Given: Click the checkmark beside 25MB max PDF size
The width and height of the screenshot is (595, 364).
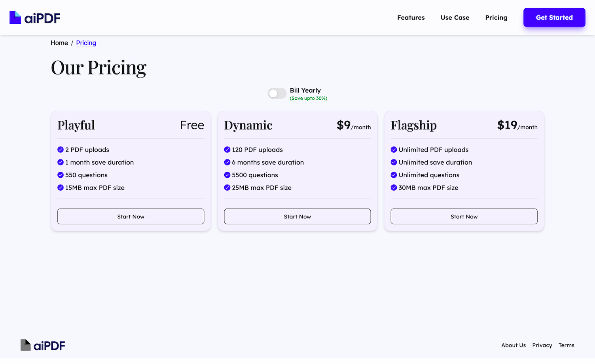Looking at the screenshot, I should 227,188.
